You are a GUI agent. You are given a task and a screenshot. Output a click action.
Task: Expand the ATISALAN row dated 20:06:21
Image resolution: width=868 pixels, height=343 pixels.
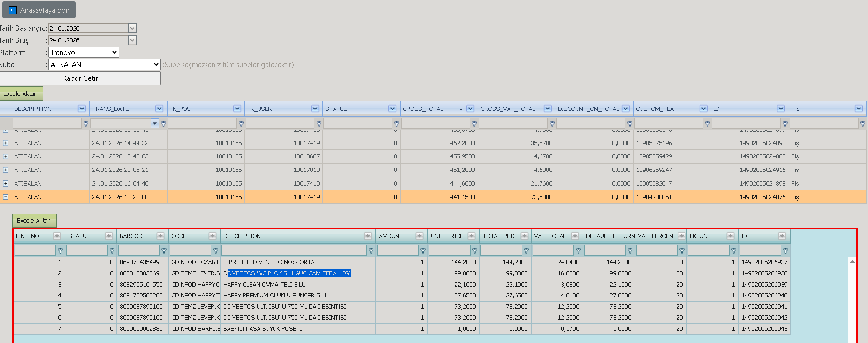6,170
